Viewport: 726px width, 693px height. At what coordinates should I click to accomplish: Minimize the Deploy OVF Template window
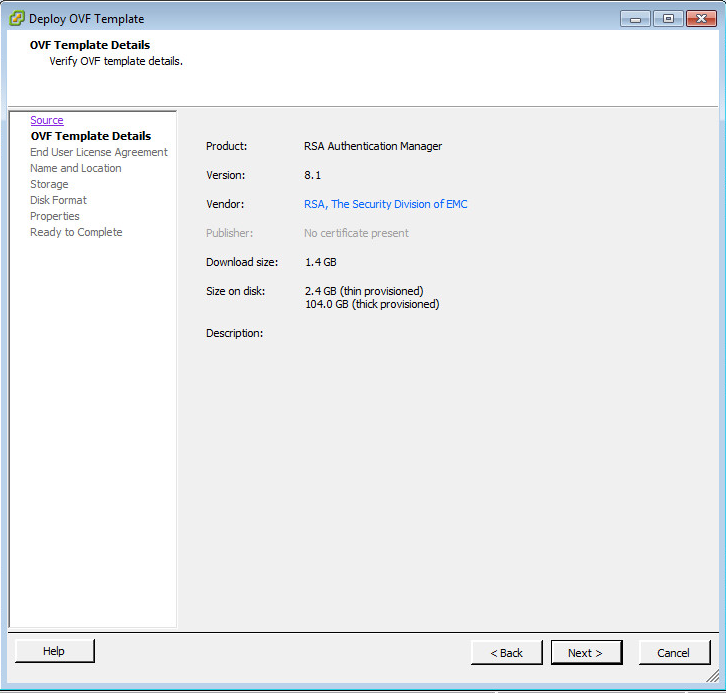pos(635,19)
